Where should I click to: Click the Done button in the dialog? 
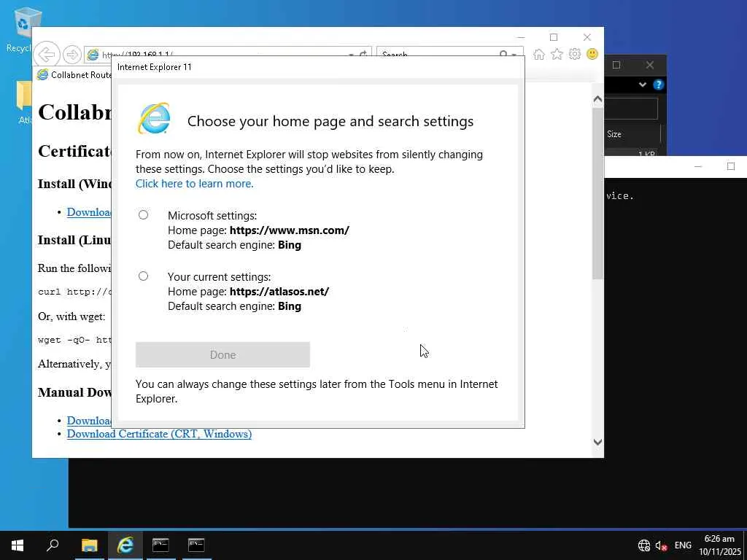(x=222, y=355)
